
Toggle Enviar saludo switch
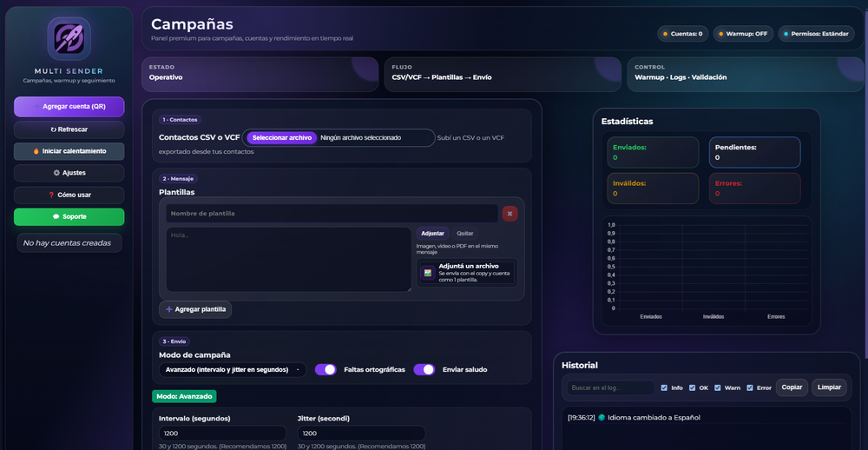click(424, 370)
